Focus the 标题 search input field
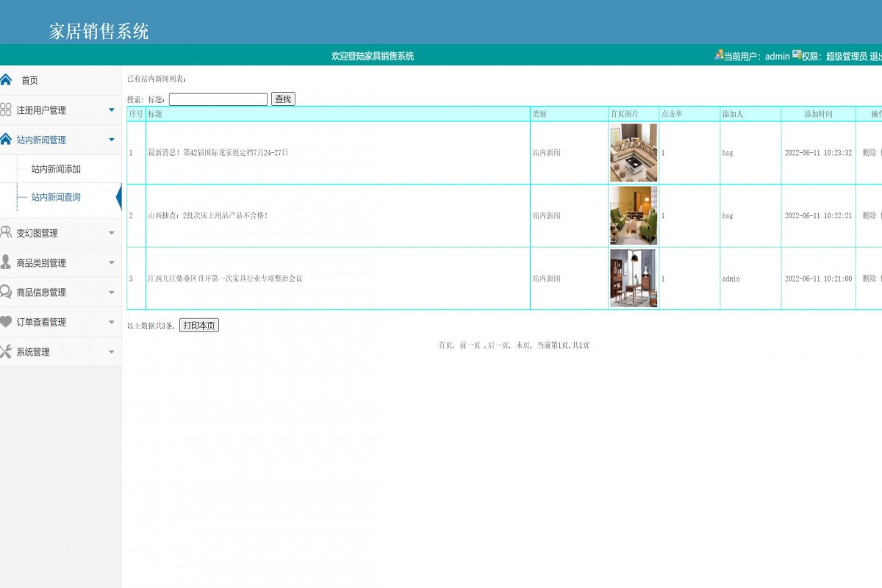 218,99
